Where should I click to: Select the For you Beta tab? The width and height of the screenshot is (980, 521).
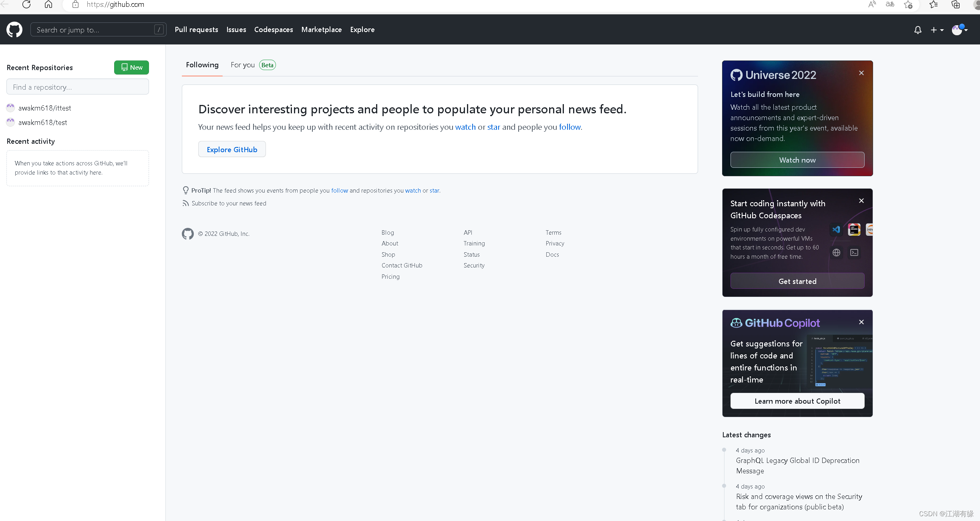coord(252,65)
